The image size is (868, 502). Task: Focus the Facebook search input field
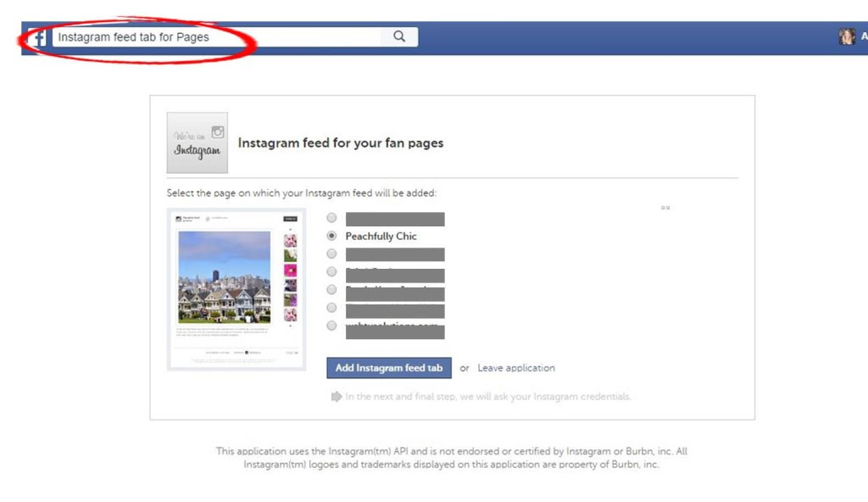point(217,37)
